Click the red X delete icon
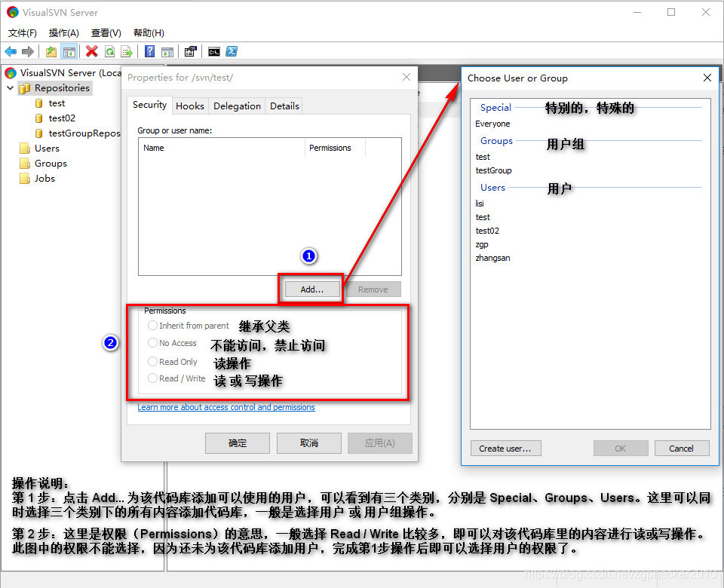 click(92, 51)
